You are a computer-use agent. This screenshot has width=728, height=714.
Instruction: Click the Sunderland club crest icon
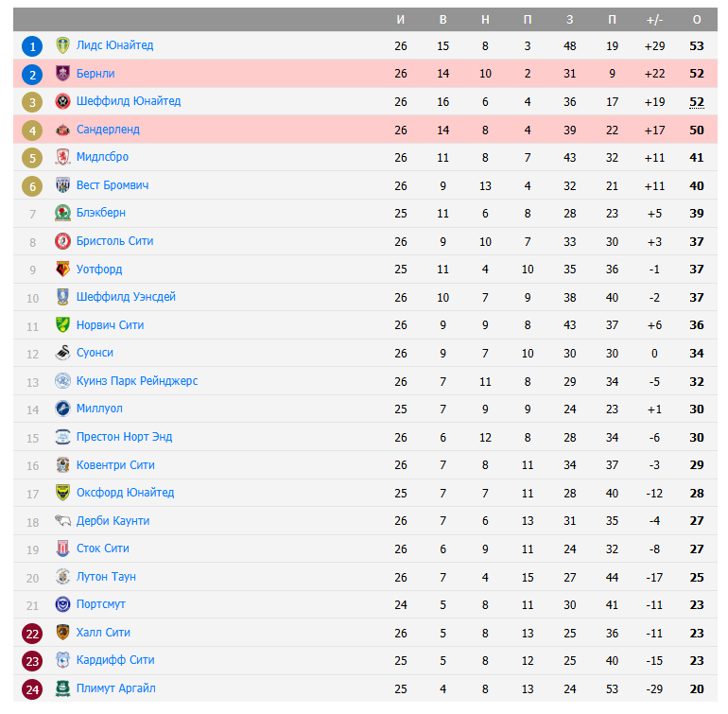click(62, 130)
